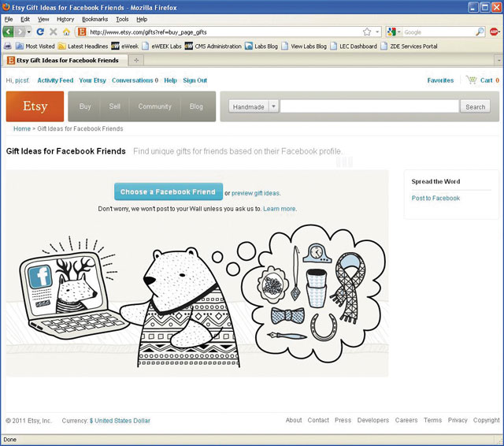Image resolution: width=504 pixels, height=446 pixels.
Task: Open the CMS Administration bookmark
Action: pos(213,46)
